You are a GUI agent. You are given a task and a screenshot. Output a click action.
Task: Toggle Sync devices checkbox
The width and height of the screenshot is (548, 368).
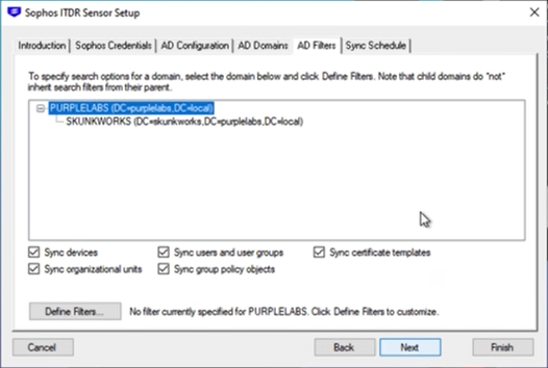[x=34, y=252]
